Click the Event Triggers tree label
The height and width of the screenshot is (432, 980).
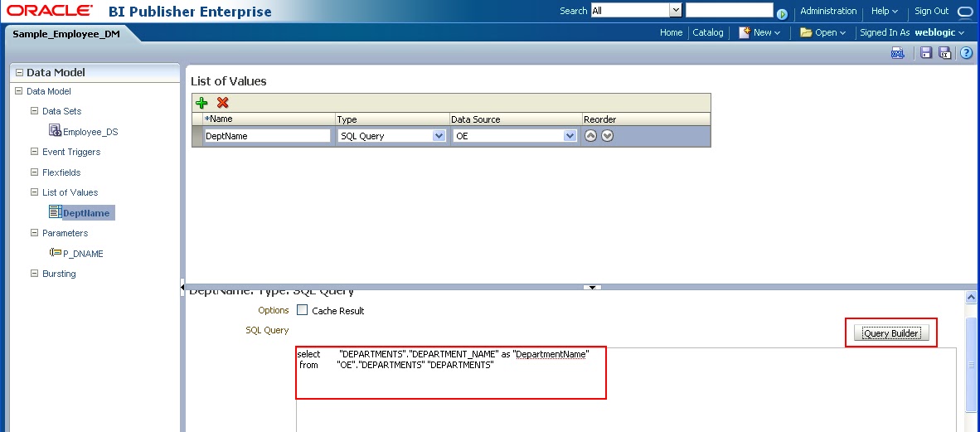71,152
